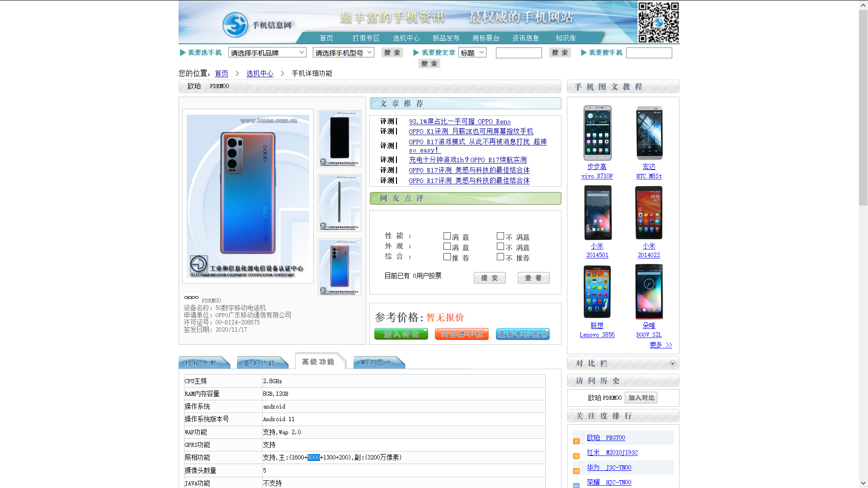Click the vertical page scrollbar thumb
Image resolution: width=868 pixels, height=488 pixels.
(x=863, y=108)
